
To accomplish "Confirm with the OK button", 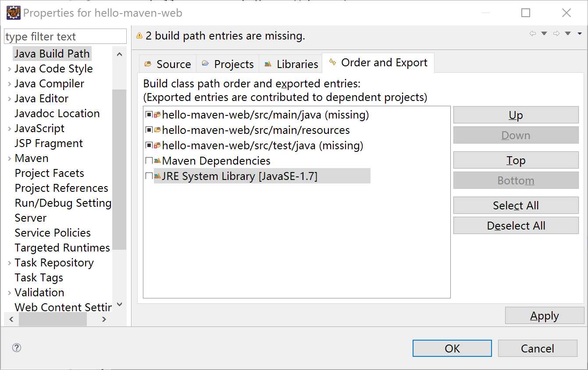I will (x=452, y=348).
